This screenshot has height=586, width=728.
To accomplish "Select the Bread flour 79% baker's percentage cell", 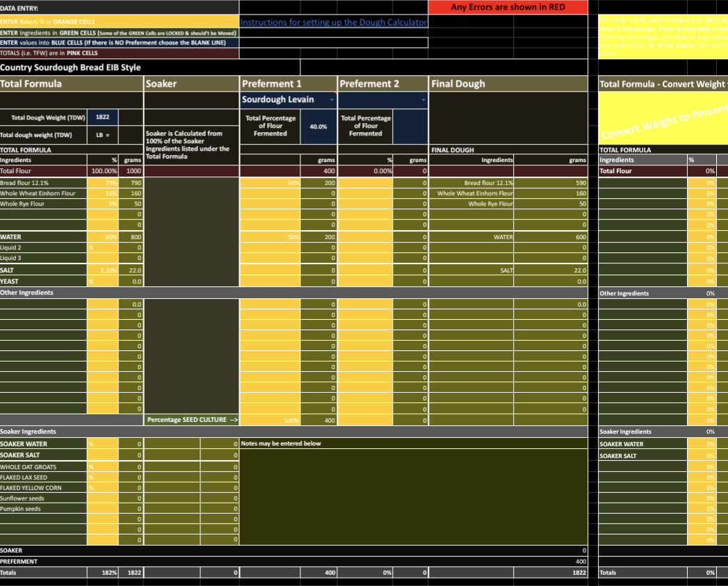I will click(x=103, y=183).
